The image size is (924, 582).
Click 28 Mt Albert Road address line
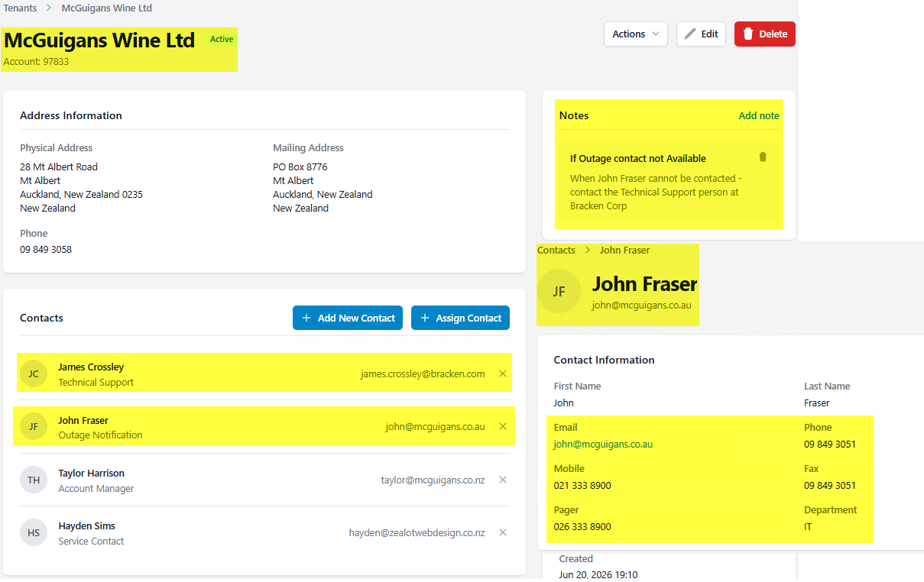(x=59, y=167)
